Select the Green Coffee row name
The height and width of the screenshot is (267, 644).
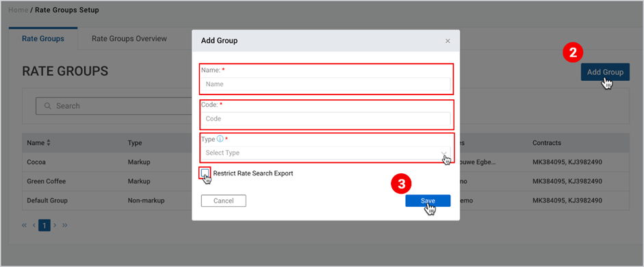point(46,181)
